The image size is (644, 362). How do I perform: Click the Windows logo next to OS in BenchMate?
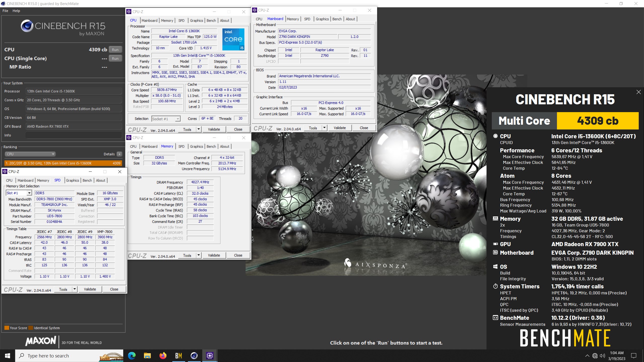coord(495,266)
